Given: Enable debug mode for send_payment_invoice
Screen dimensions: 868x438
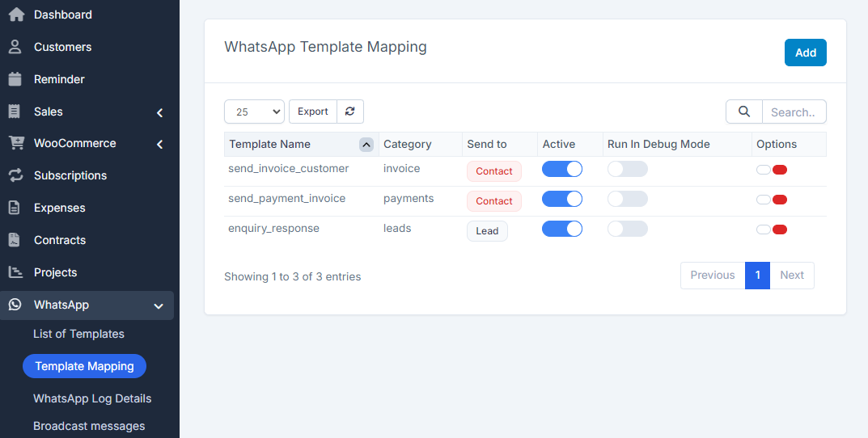Looking at the screenshot, I should coord(627,199).
